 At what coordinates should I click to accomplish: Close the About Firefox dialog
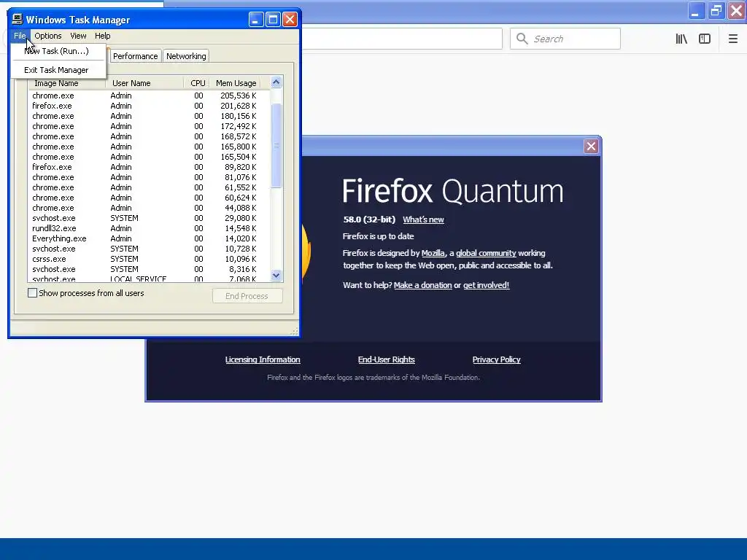(x=591, y=146)
